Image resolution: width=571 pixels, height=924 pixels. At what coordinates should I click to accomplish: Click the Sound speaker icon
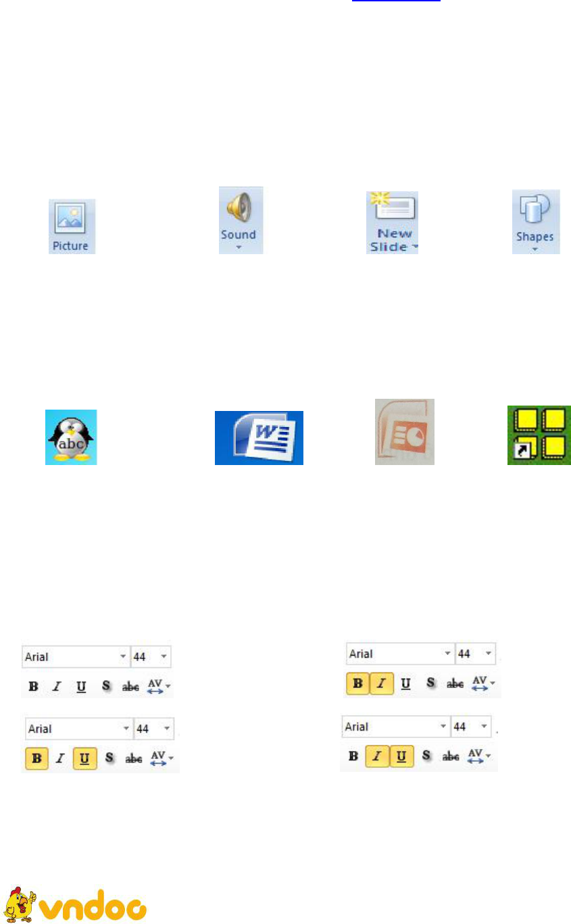pyautogui.click(x=239, y=220)
